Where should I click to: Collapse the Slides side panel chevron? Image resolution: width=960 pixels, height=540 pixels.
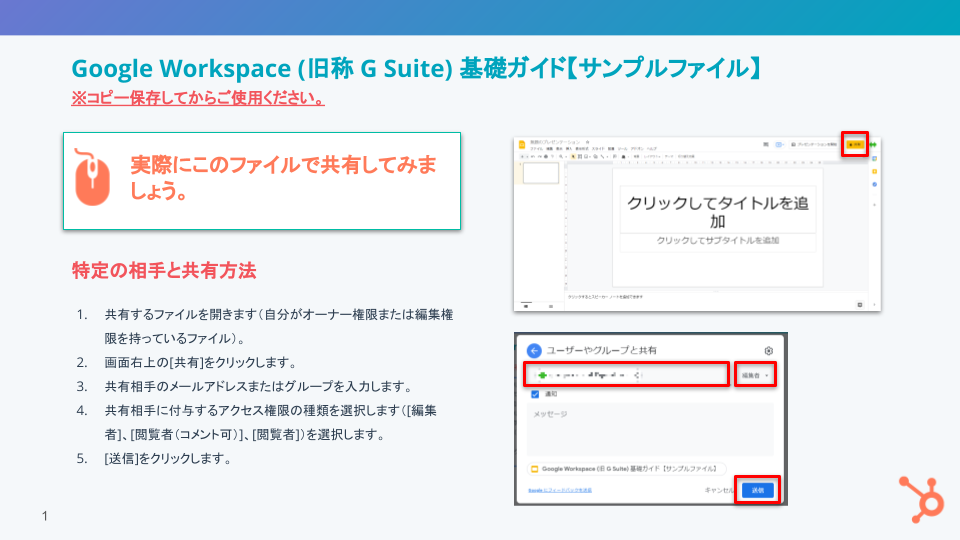tap(874, 305)
